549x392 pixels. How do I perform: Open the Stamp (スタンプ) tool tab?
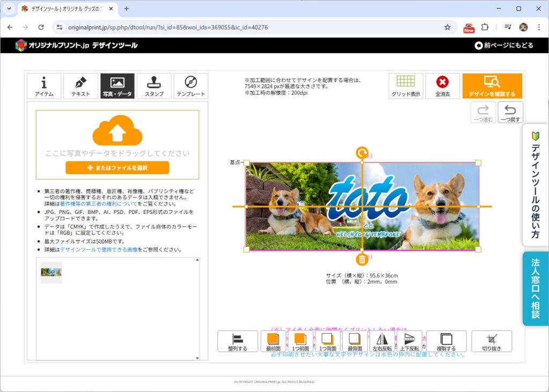point(154,86)
